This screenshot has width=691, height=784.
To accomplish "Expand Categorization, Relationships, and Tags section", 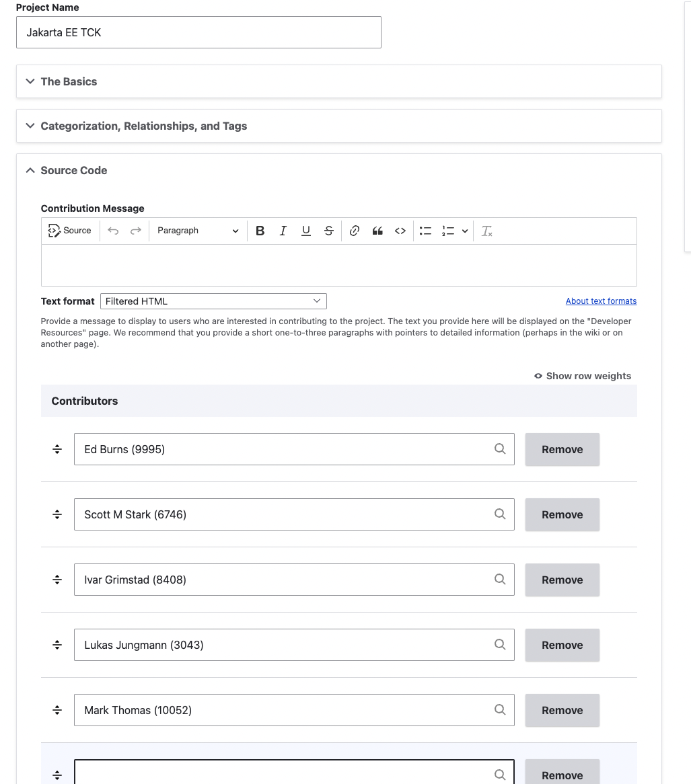I will coord(143,126).
